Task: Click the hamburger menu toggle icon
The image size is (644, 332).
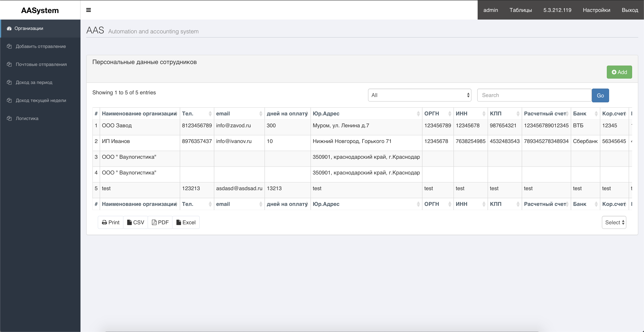Action: click(x=88, y=10)
